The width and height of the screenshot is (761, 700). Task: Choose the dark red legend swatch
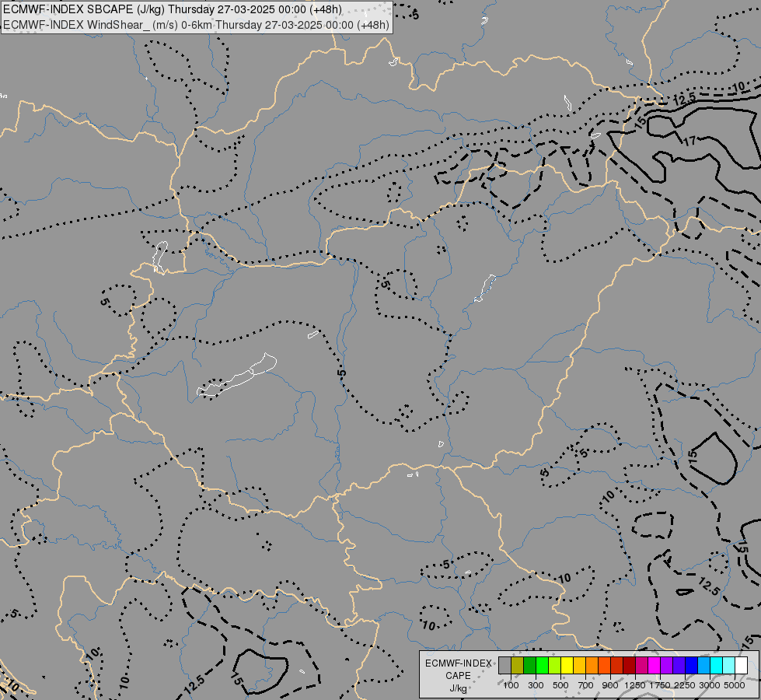629,665
